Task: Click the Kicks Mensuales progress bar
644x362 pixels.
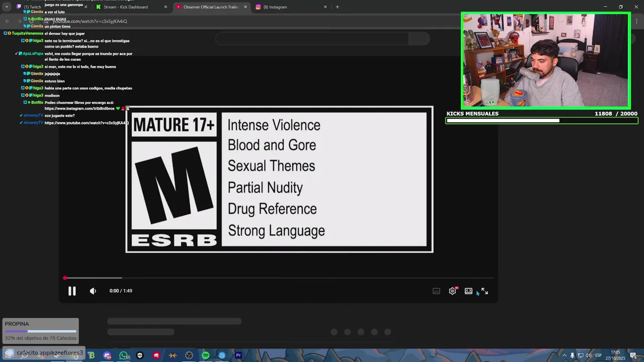Action: 542,121
